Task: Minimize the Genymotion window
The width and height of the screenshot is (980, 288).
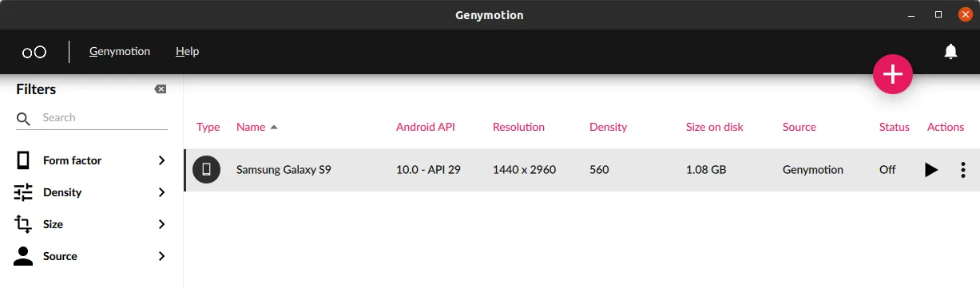Action: pos(912,15)
